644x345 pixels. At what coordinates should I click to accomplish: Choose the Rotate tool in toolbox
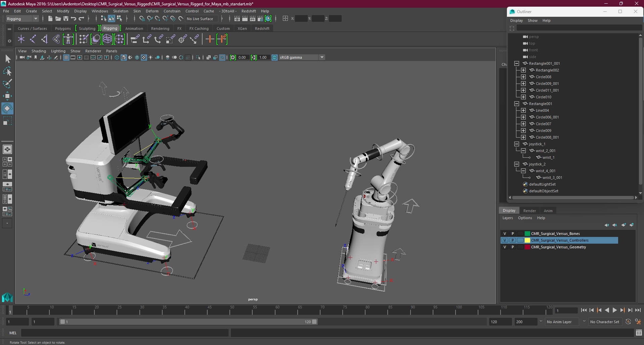pos(7,108)
